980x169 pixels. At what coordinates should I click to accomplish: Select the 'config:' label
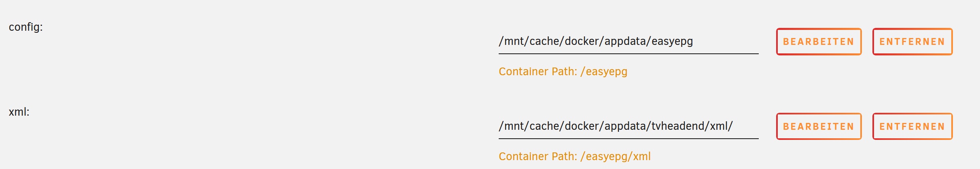click(x=26, y=27)
